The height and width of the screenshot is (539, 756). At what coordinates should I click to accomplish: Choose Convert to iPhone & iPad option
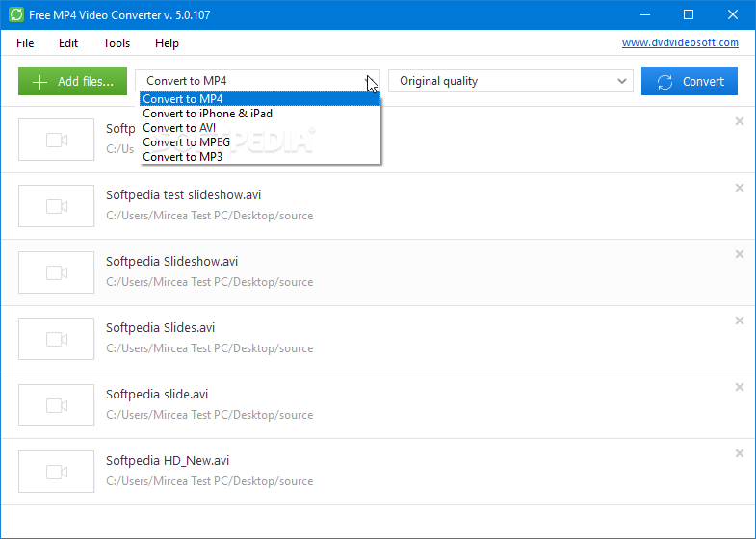pyautogui.click(x=207, y=114)
